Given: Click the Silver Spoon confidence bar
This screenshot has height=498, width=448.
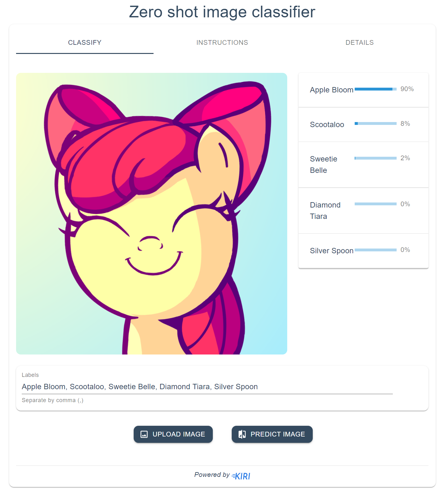Looking at the screenshot, I should (x=375, y=250).
